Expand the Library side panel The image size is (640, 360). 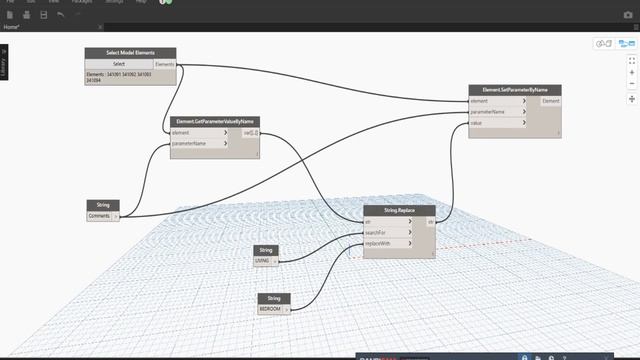[x=4, y=62]
